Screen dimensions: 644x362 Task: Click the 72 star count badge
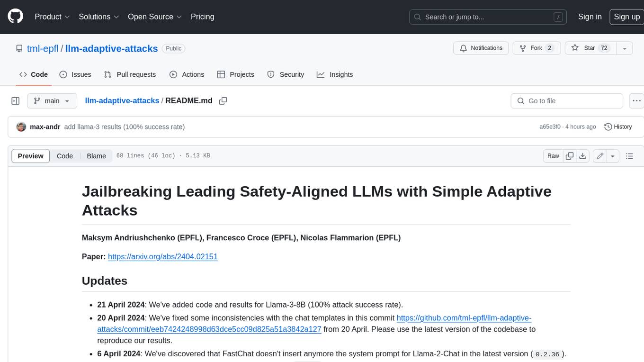click(x=604, y=48)
